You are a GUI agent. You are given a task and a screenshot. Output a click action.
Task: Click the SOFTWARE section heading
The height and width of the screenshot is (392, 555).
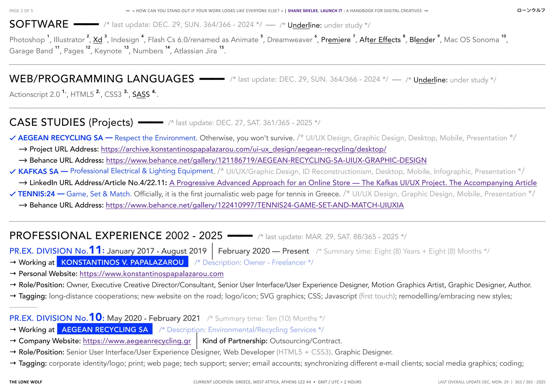click(39, 24)
